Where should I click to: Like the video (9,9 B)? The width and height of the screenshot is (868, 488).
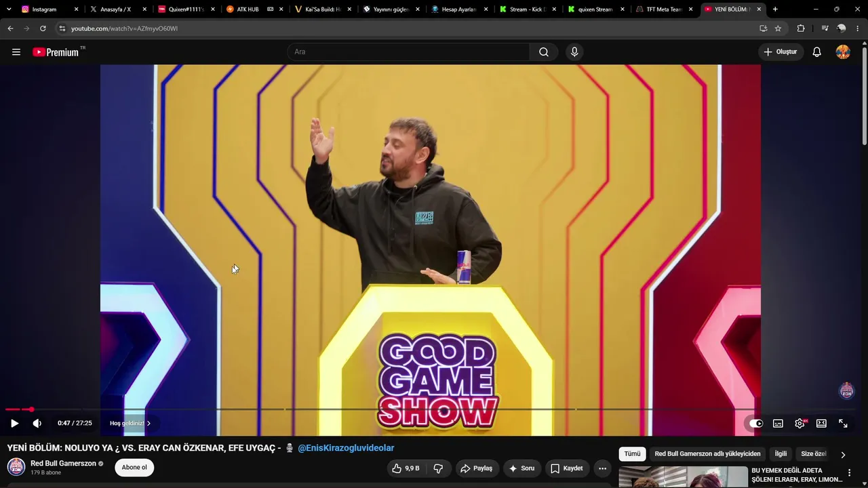406,468
